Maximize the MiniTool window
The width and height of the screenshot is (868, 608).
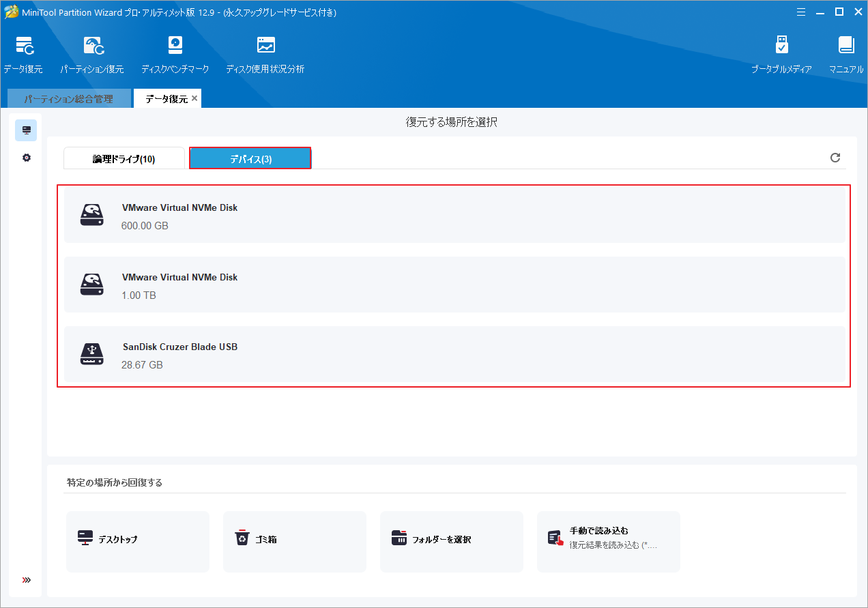[x=839, y=12]
